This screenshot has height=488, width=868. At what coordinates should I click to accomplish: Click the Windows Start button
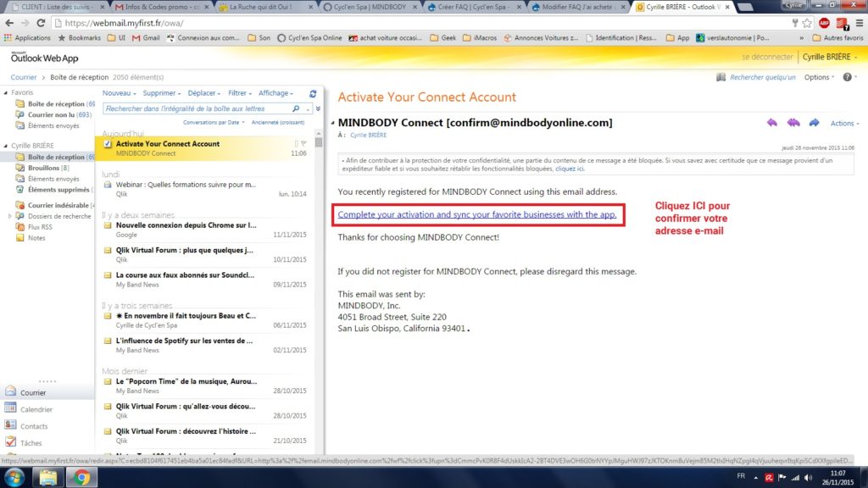(x=14, y=477)
